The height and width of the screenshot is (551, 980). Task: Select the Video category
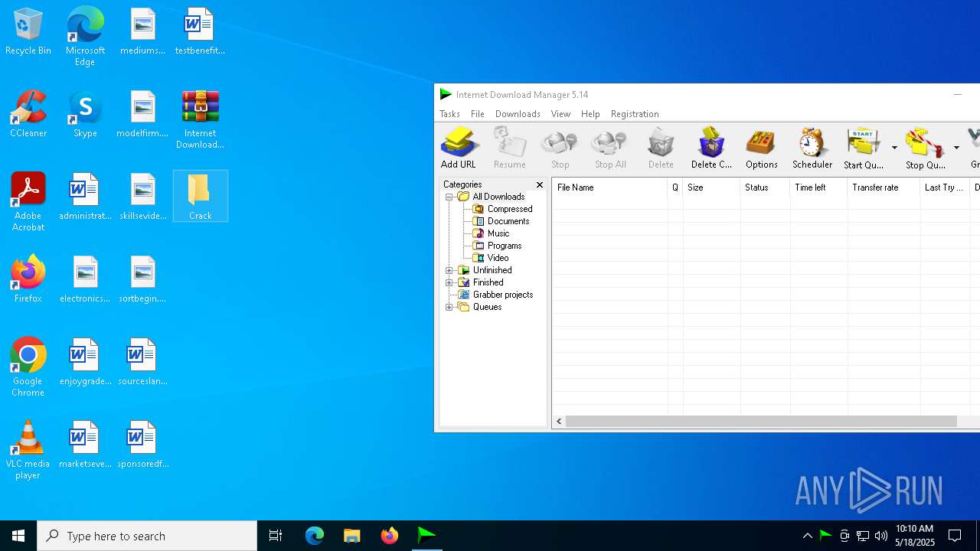[x=491, y=258]
